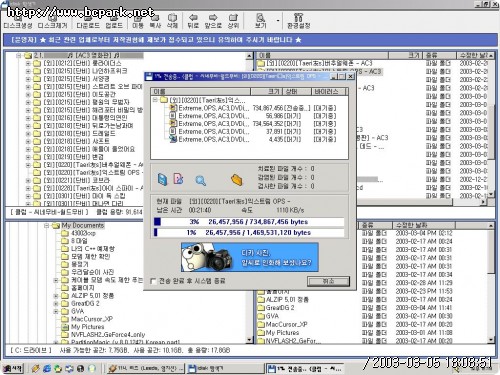Click magnifier scan icon in transfer dialog
This screenshot has height=375, width=500.
tap(200, 180)
